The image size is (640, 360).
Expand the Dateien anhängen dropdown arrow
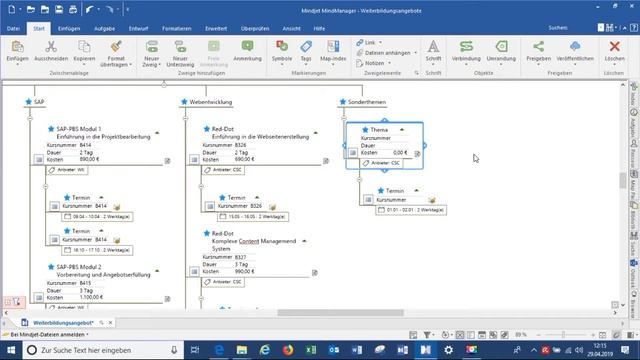pos(416,53)
